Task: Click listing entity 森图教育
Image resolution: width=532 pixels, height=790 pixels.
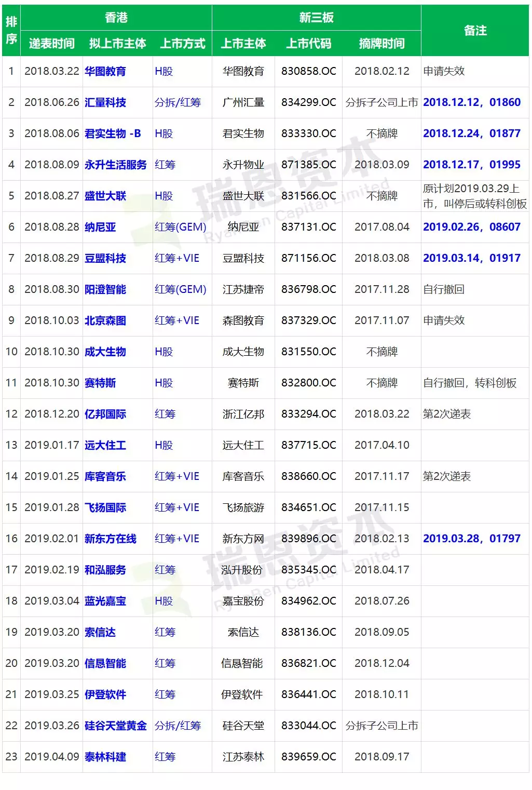Action: tap(243, 320)
